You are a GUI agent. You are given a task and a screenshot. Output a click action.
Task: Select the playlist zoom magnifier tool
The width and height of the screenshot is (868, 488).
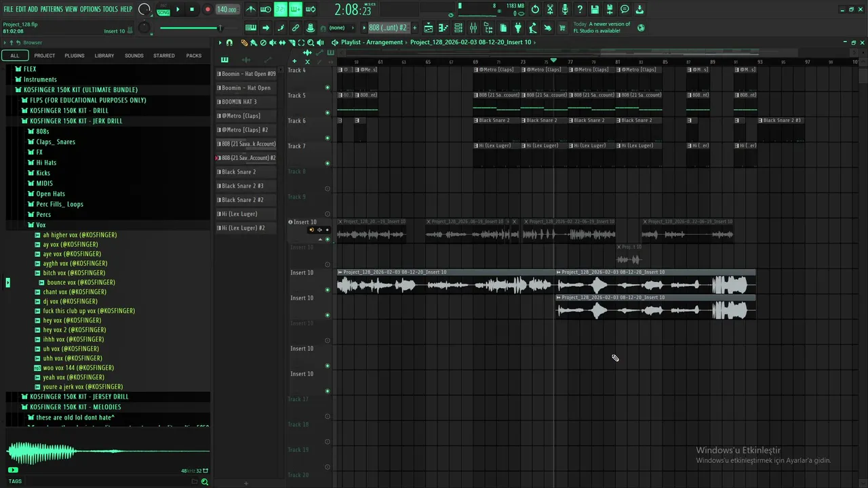coord(311,43)
